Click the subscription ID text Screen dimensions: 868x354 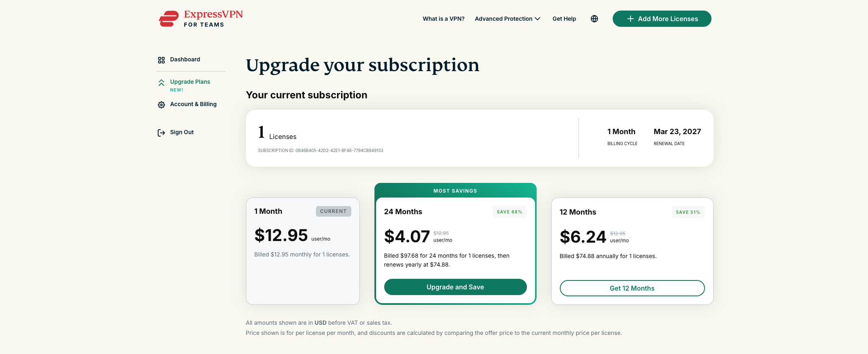(320, 150)
